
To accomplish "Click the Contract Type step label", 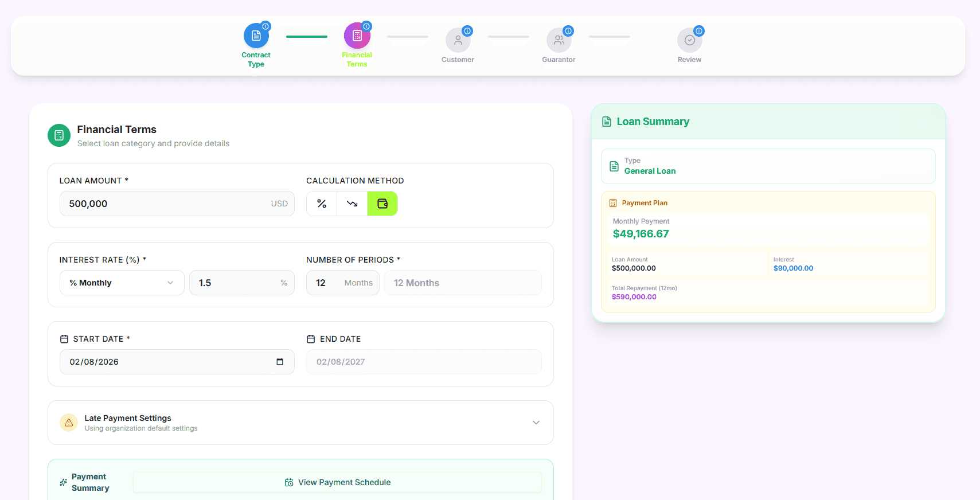I will [256, 60].
